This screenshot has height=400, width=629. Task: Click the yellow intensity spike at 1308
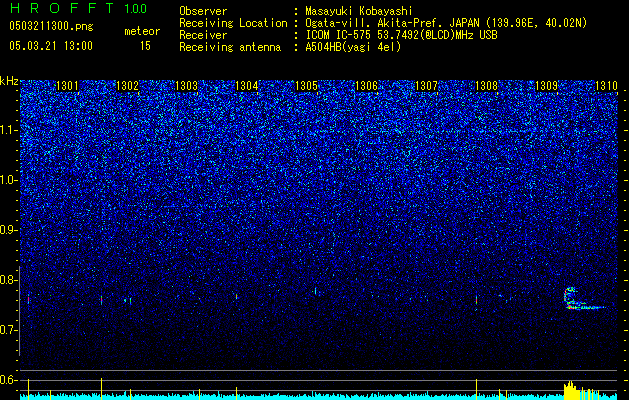(476, 389)
